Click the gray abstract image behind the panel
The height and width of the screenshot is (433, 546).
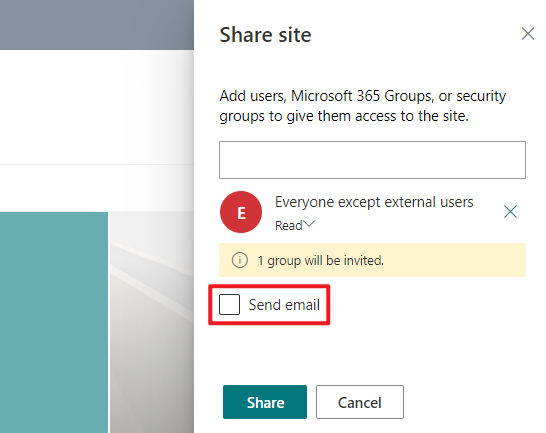pos(152,322)
